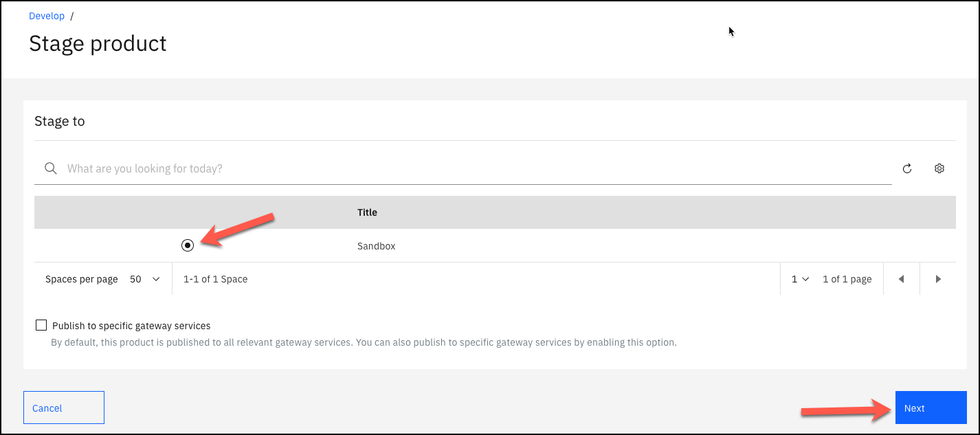Click the Stage product page heading

[98, 43]
